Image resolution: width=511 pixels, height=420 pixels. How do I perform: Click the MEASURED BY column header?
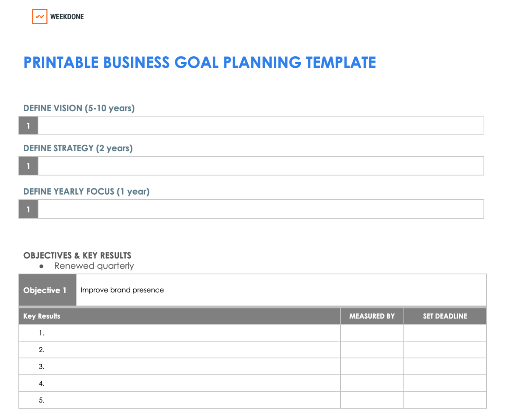point(372,316)
